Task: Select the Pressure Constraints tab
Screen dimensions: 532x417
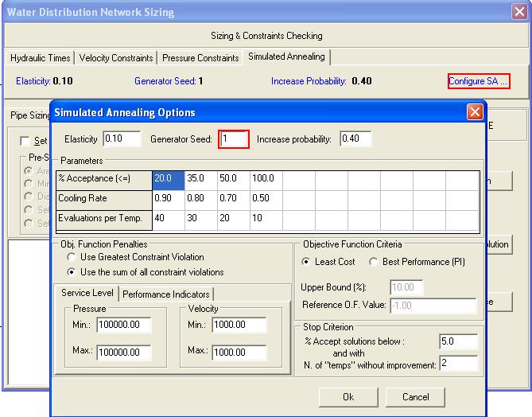Action: tap(200, 58)
